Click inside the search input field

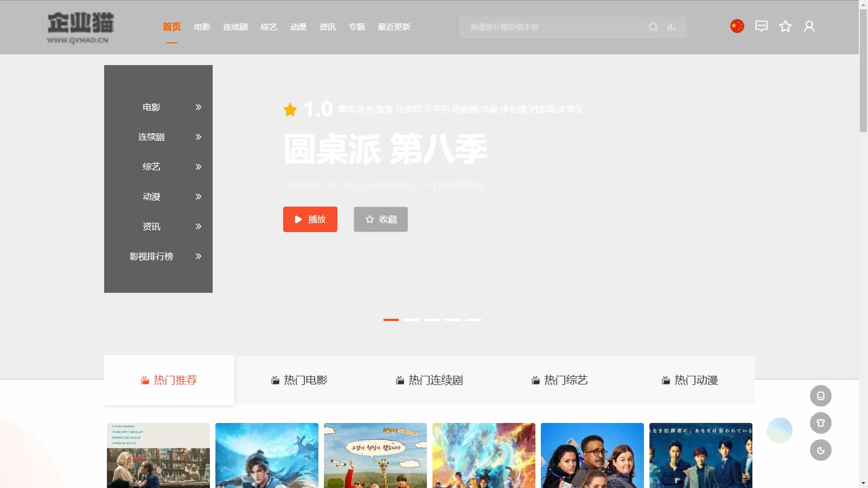pos(553,27)
